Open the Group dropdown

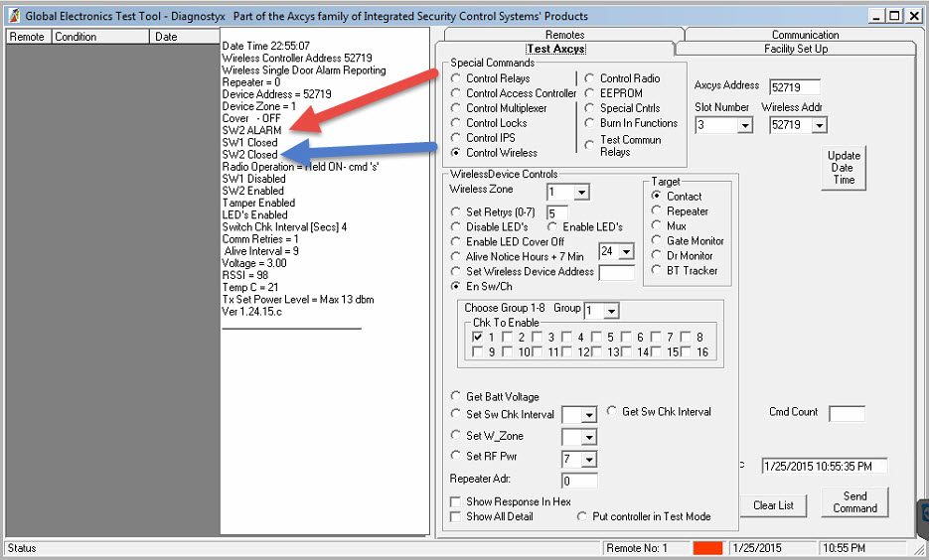click(612, 311)
